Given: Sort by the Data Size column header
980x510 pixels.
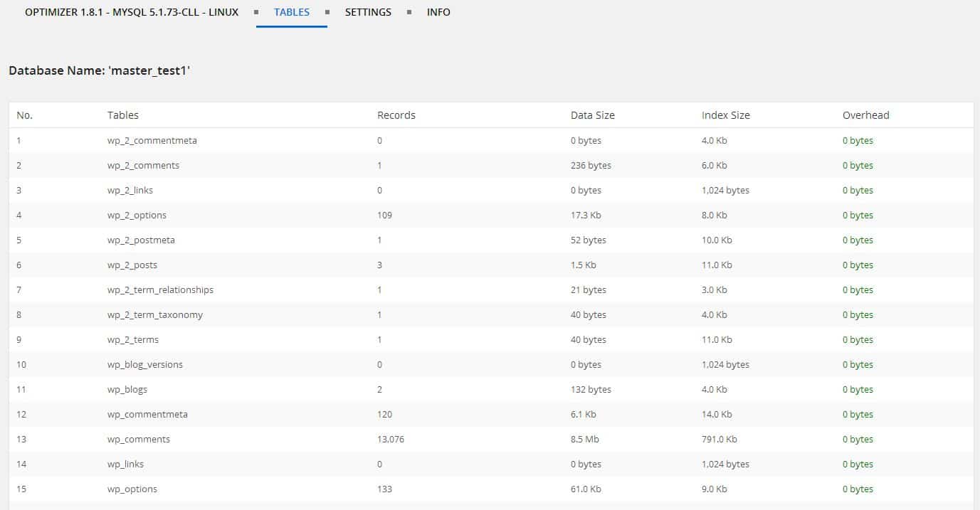Looking at the screenshot, I should point(592,115).
